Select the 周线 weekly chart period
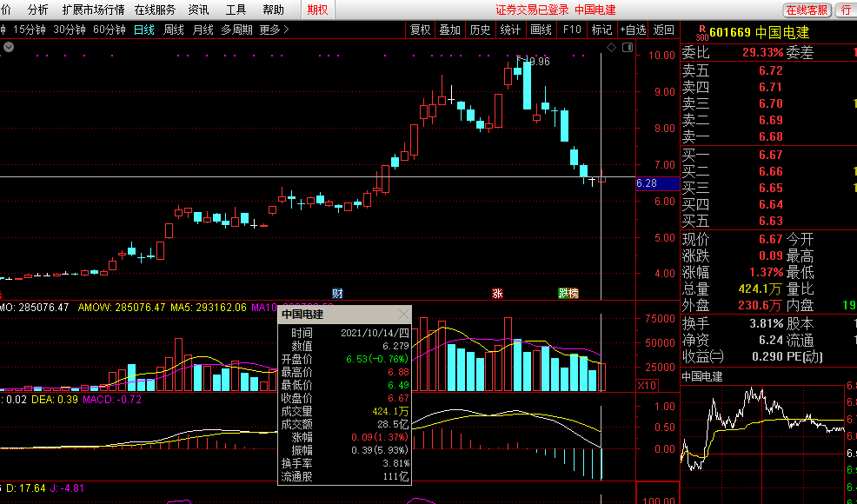Viewport: 857px width, 504px height. tap(174, 30)
